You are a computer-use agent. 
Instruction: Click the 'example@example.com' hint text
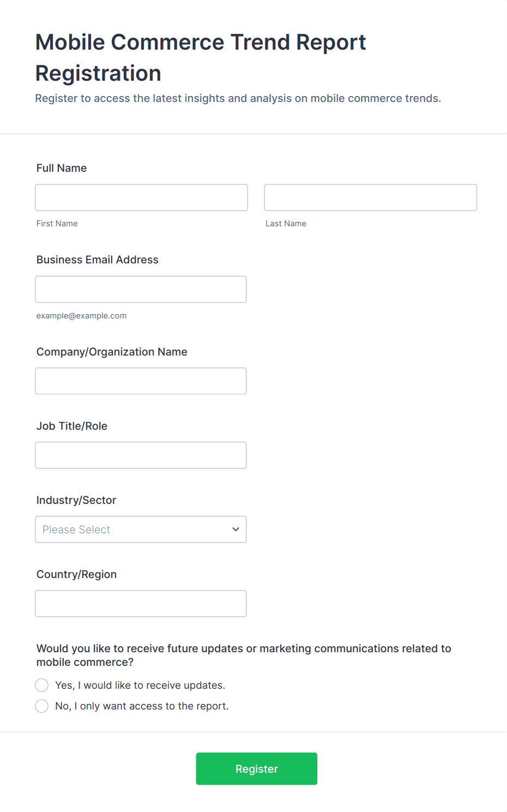pyautogui.click(x=81, y=316)
